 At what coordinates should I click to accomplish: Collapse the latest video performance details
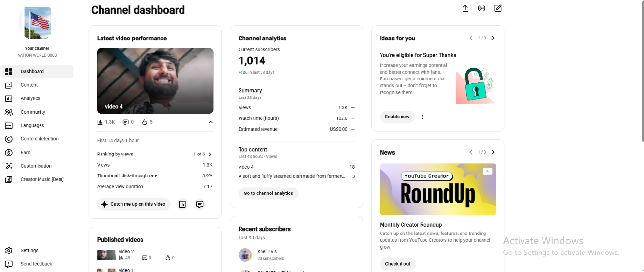point(210,122)
